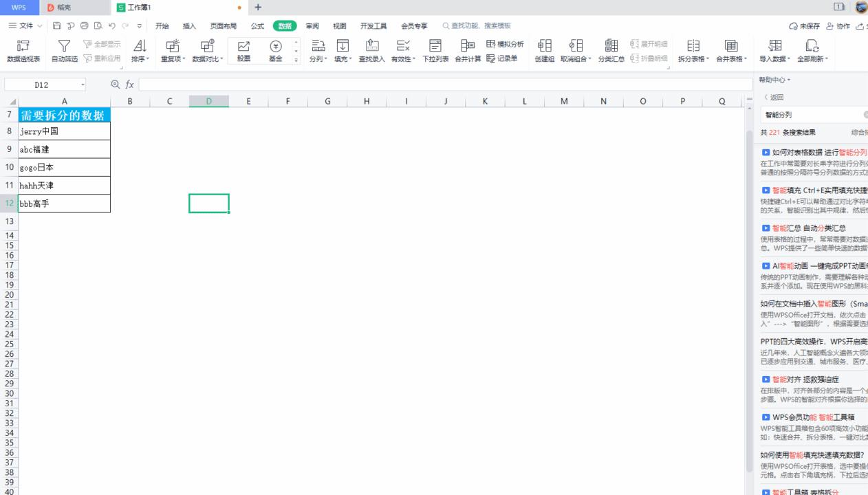This screenshot has height=495, width=868.
Task: Switch to the 会员专享 member tab
Action: [x=414, y=26]
